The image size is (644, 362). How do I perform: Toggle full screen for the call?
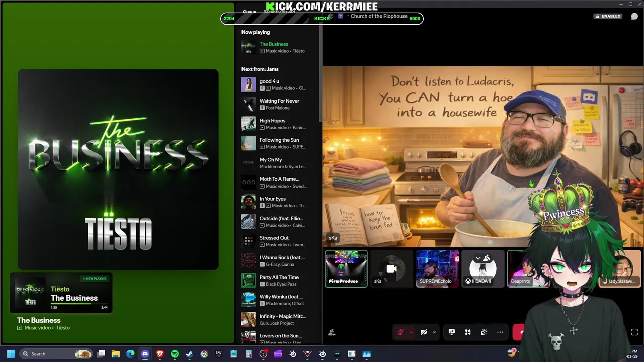click(x=634, y=332)
